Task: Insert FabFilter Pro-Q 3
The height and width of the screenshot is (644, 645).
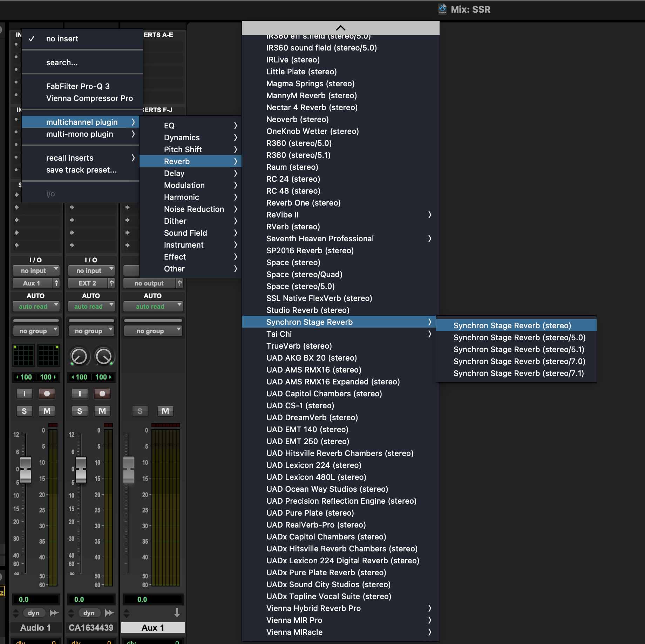Action: coord(82,86)
